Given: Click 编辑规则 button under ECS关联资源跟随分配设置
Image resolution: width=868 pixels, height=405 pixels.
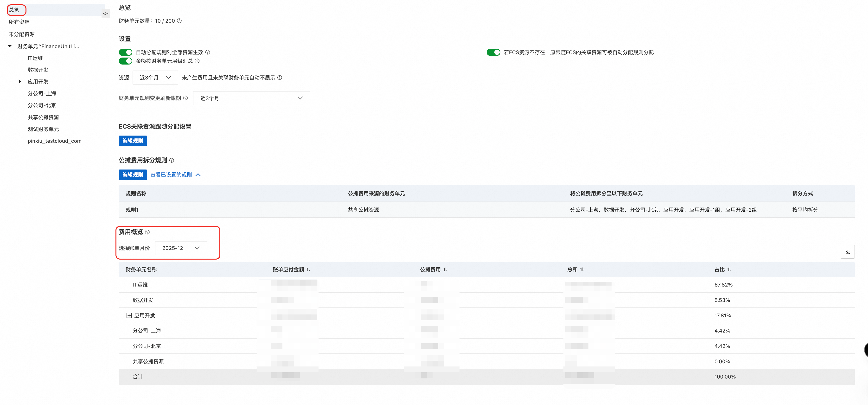Looking at the screenshot, I should 133,141.
